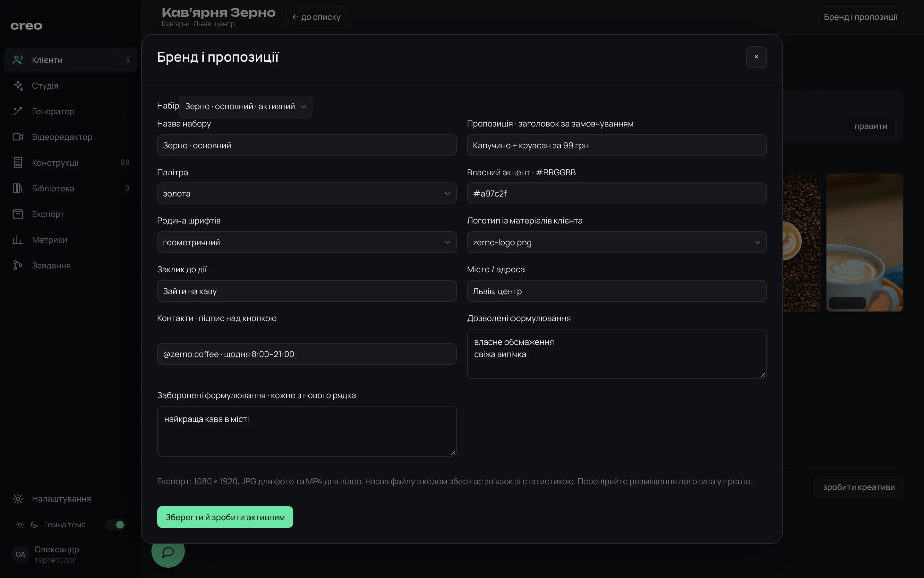Screen dimensions: 924x578
Task: Open the Бібліотека books icon
Action: [18, 188]
